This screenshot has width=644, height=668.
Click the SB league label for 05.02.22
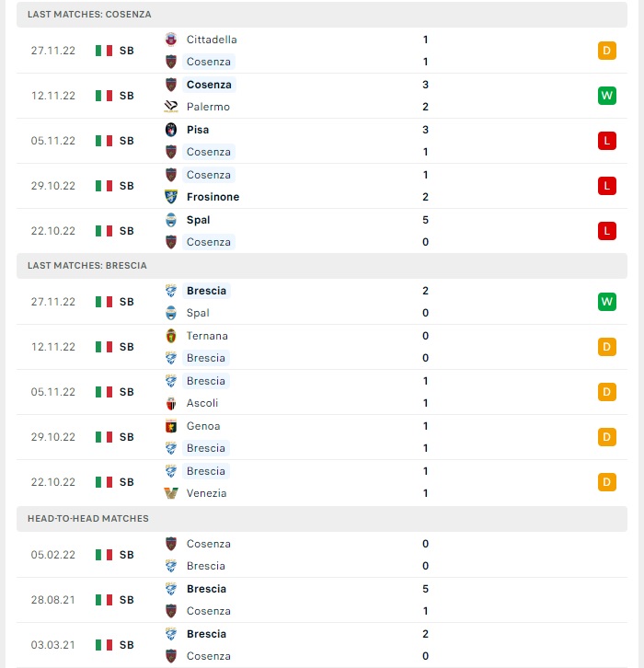point(127,555)
